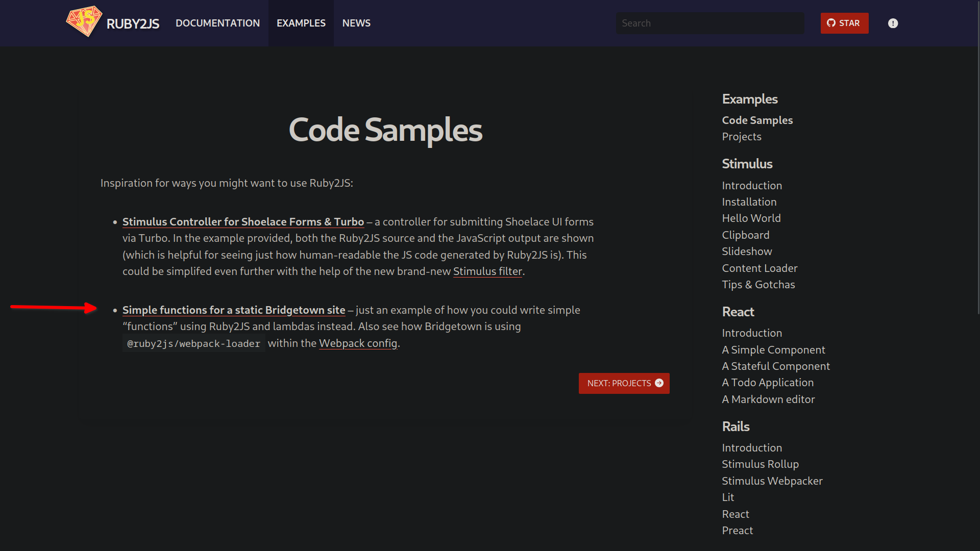The width and height of the screenshot is (980, 551).
Task: Click the Ruby2JS diamond logo
Action: point(84,21)
